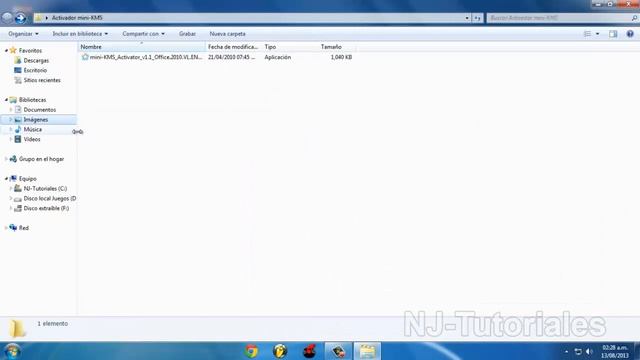The image size is (640, 360).
Task: Open the Windows Start menu
Action: (x=12, y=351)
